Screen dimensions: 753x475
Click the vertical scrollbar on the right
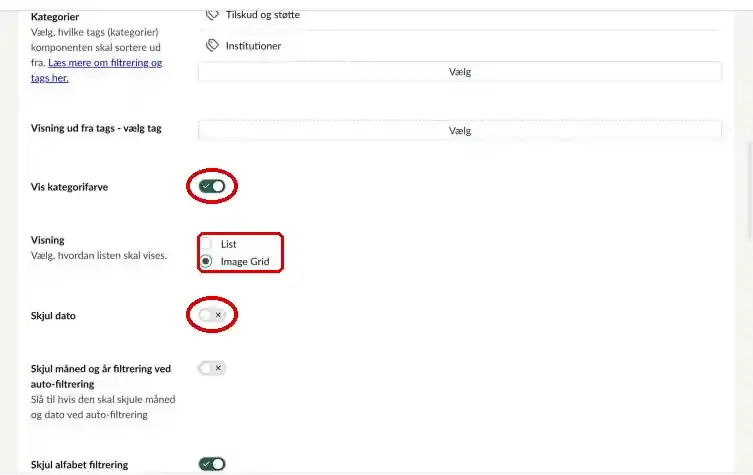click(x=749, y=190)
